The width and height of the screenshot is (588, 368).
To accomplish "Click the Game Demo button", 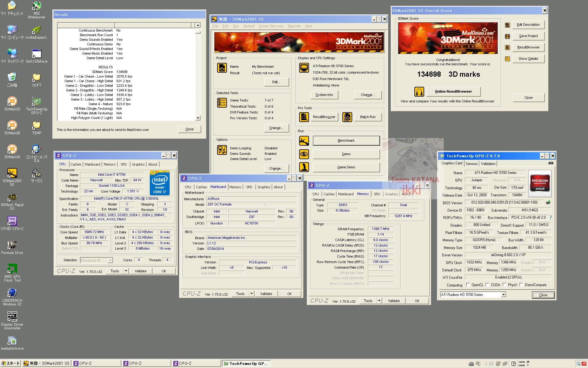I will pos(346,167).
